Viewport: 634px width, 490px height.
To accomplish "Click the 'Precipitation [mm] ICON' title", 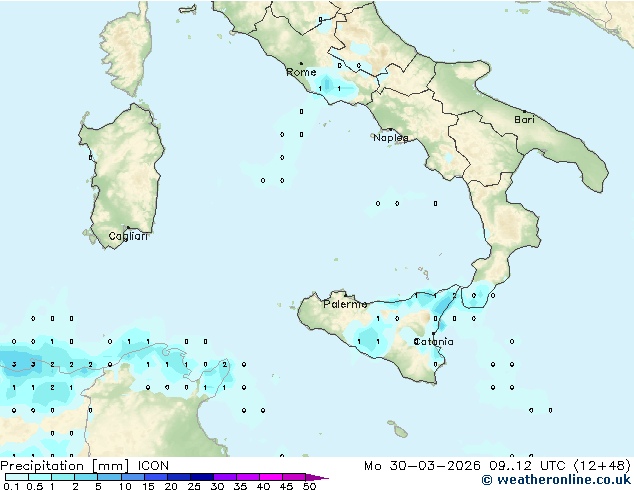I will 84,466.
